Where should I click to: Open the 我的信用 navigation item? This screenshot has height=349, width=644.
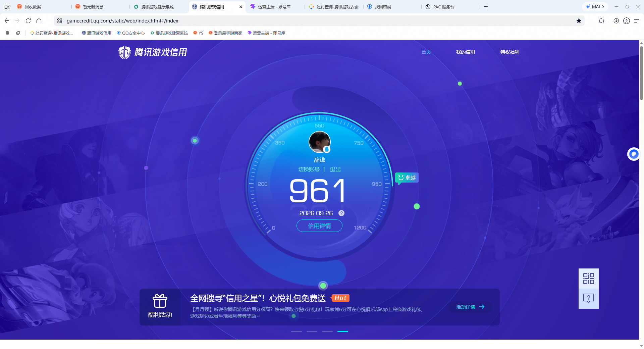(x=466, y=52)
